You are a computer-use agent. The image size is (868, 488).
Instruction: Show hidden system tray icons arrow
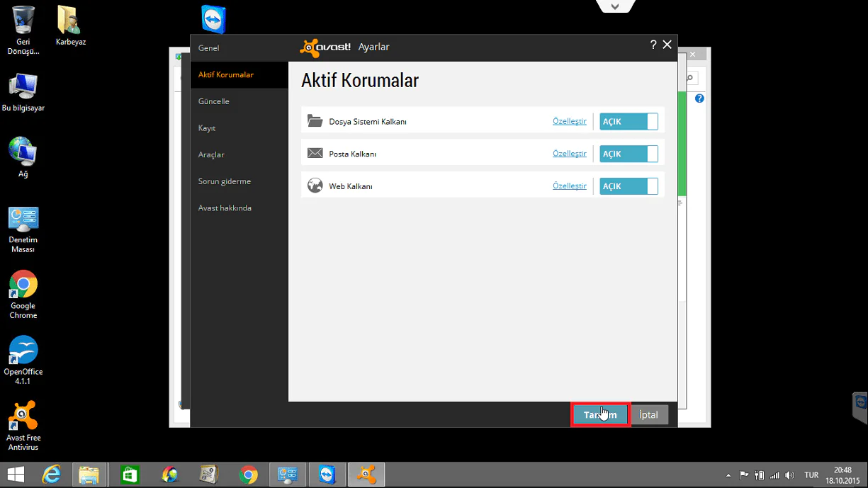pos(728,475)
